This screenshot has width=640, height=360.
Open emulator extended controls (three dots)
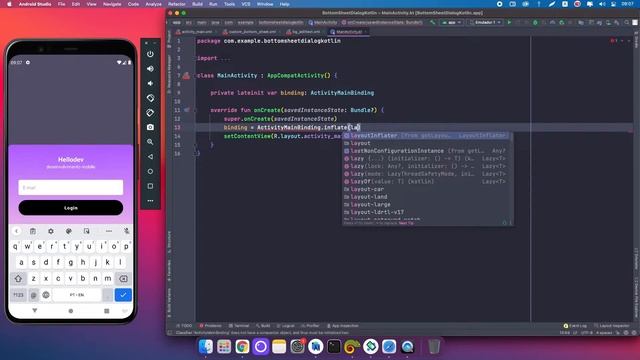click(150, 200)
